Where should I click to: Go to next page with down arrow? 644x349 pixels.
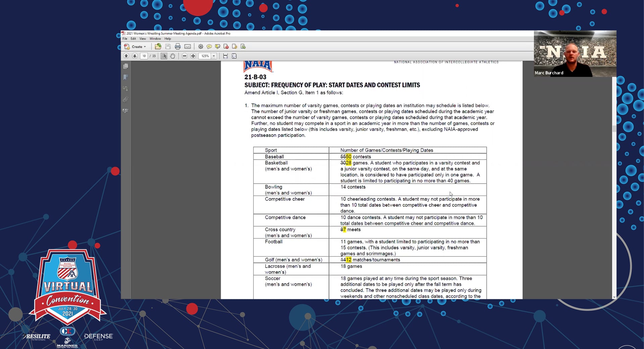[x=135, y=56]
